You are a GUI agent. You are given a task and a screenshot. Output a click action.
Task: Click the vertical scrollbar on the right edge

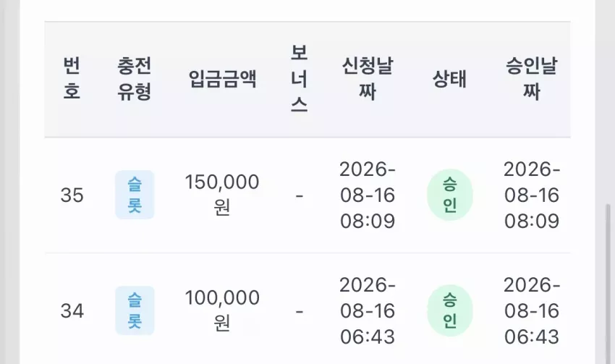[x=608, y=282]
